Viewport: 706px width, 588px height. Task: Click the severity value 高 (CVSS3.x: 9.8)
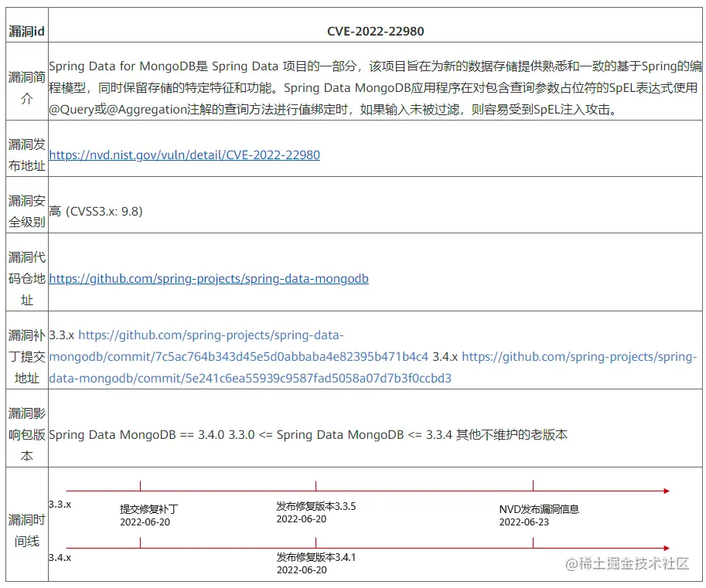[95, 211]
